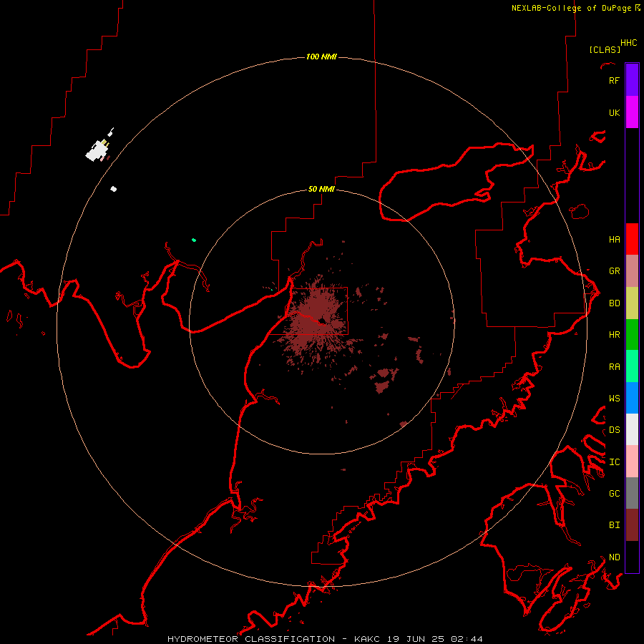
Task: Click the large white dry-snow echo blob
Action: point(97,151)
